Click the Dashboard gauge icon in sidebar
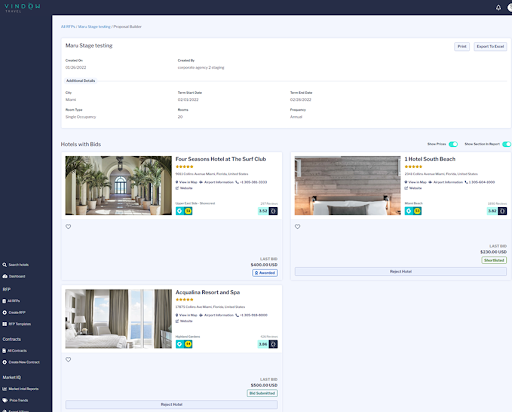This screenshot has width=512, height=412. [x=5, y=276]
